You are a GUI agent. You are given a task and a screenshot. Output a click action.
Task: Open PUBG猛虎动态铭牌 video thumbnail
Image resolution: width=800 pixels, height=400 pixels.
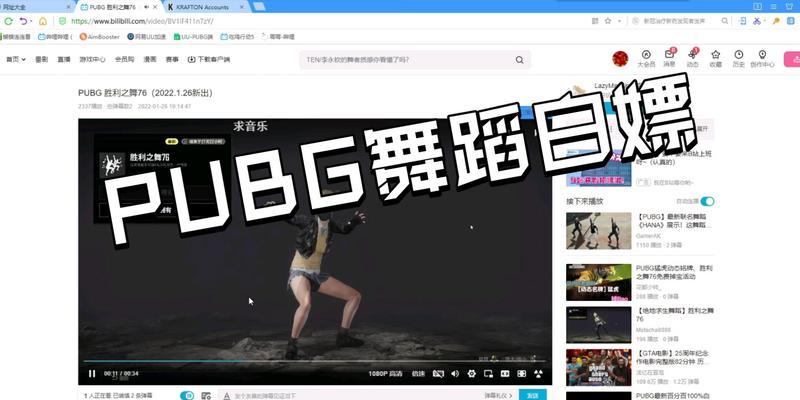tap(598, 282)
